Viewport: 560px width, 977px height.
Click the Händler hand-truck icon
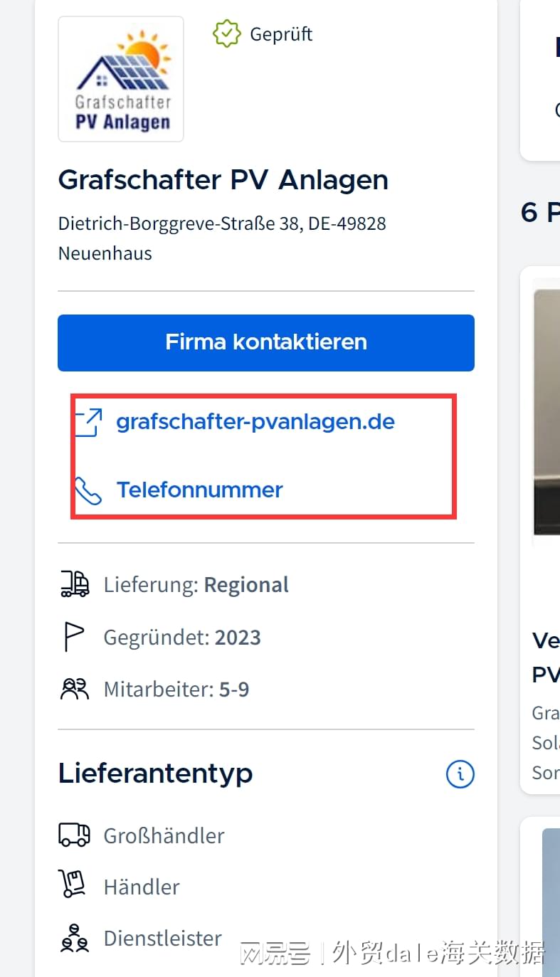pos(73,886)
